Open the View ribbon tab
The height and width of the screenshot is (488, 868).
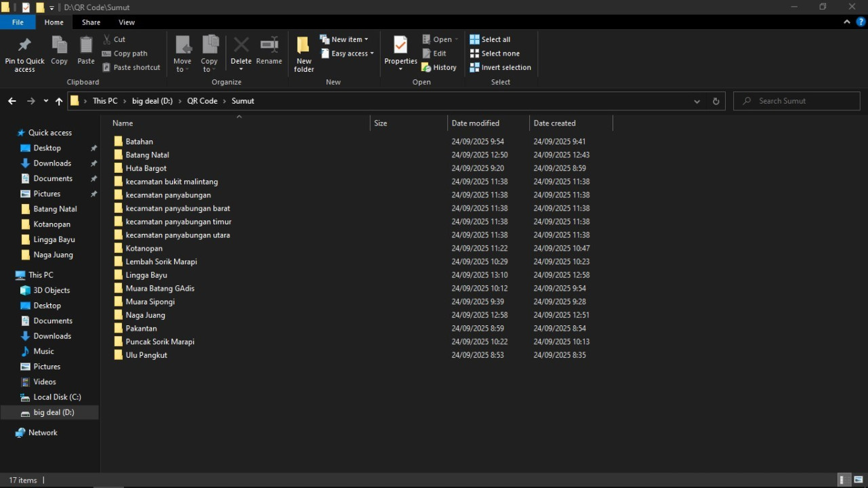coord(127,22)
